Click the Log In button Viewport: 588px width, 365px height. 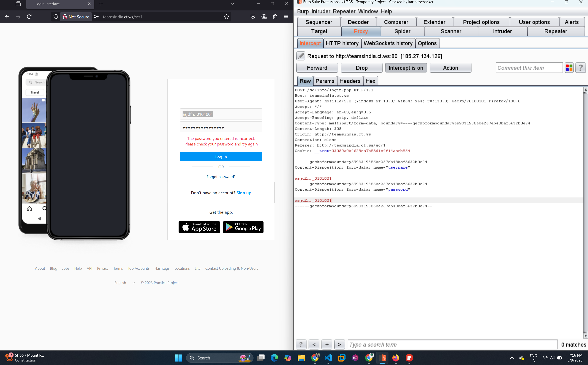[x=221, y=157]
